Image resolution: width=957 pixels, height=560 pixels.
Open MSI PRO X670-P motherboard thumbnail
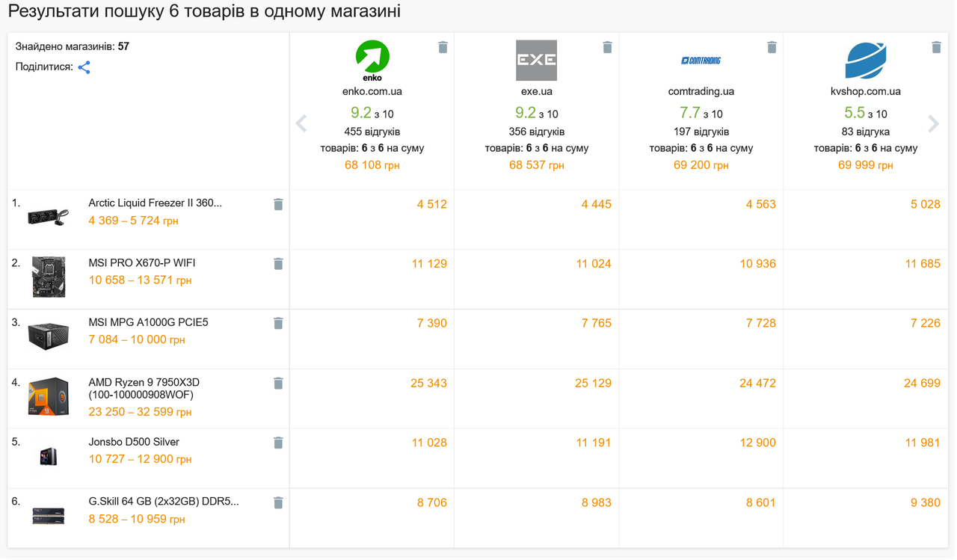point(49,277)
